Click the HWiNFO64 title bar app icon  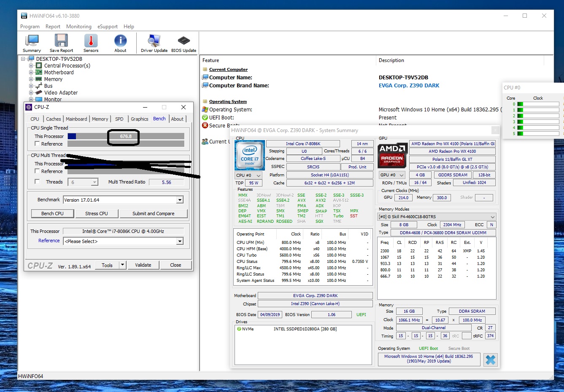tap(24, 16)
